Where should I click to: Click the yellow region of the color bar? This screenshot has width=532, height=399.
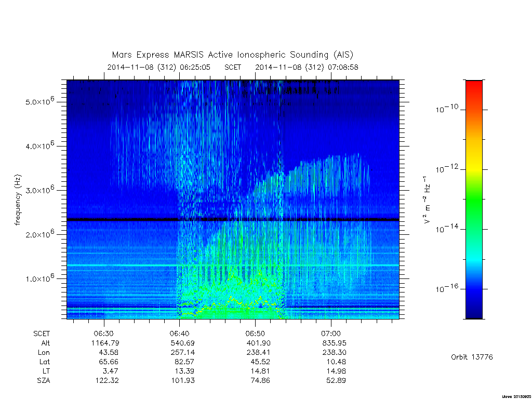[x=474, y=159]
